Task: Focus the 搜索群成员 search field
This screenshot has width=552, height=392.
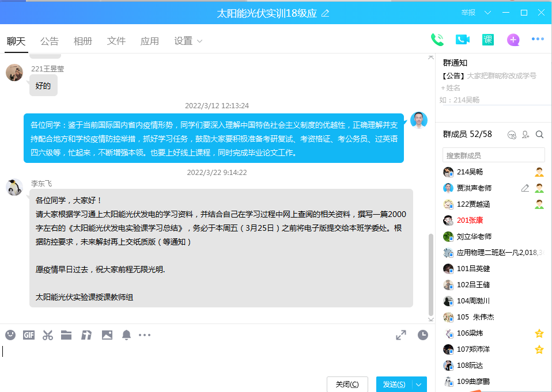Action: coord(493,155)
